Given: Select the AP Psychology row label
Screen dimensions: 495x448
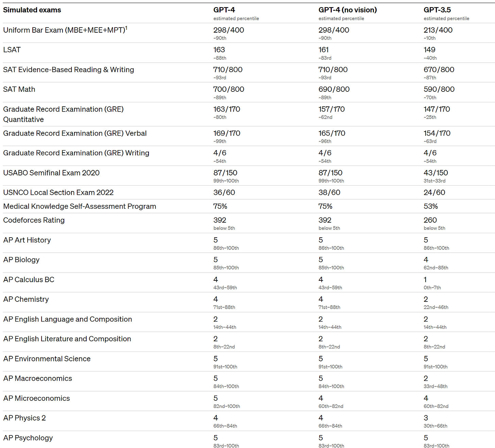Looking at the screenshot, I should click(x=28, y=438).
